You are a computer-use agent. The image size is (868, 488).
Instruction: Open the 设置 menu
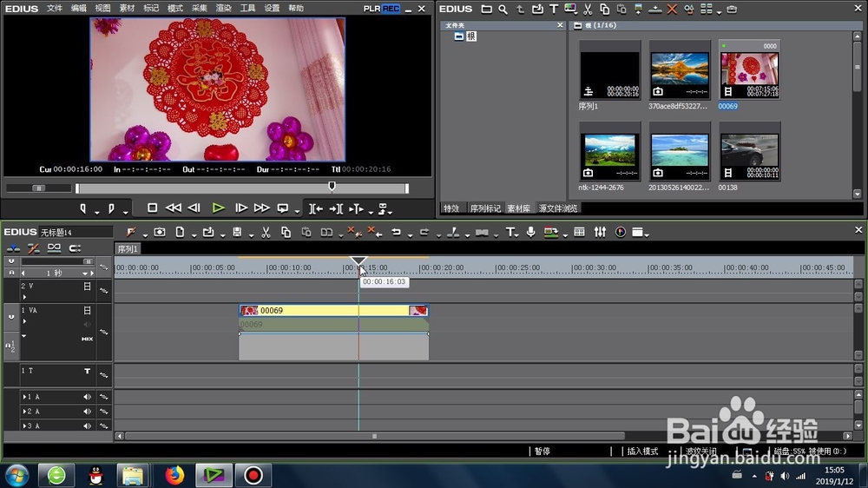tap(272, 9)
